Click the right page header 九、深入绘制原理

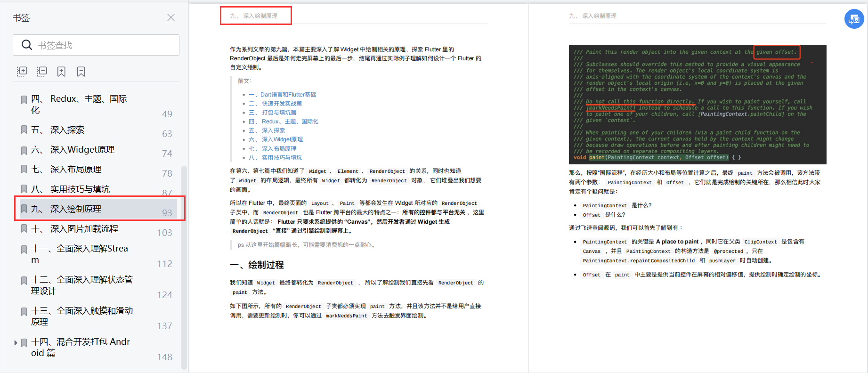click(593, 16)
